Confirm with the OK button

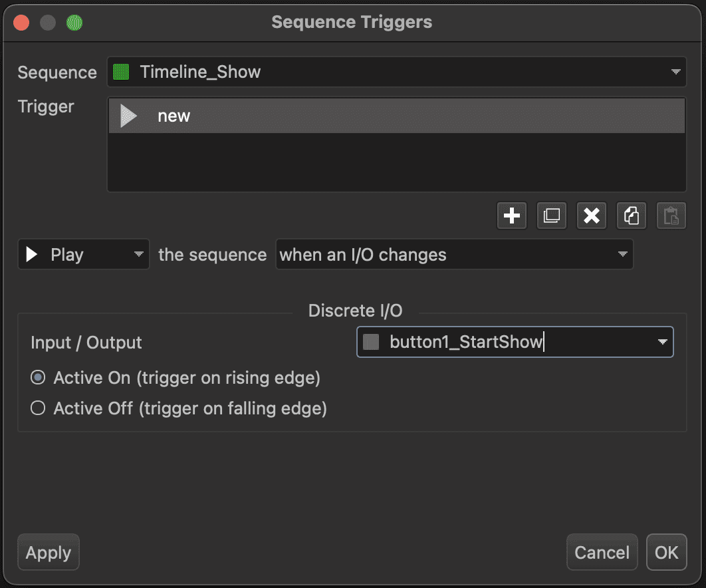[666, 553]
